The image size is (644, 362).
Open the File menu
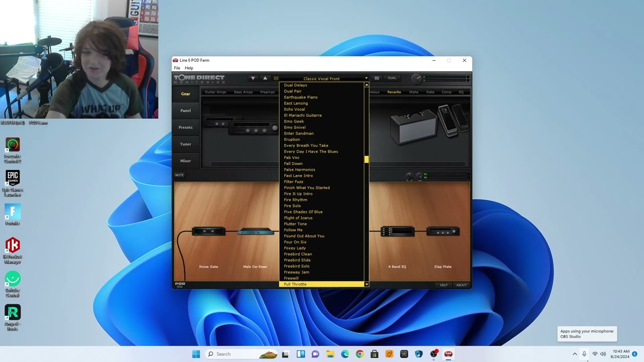[x=177, y=68]
